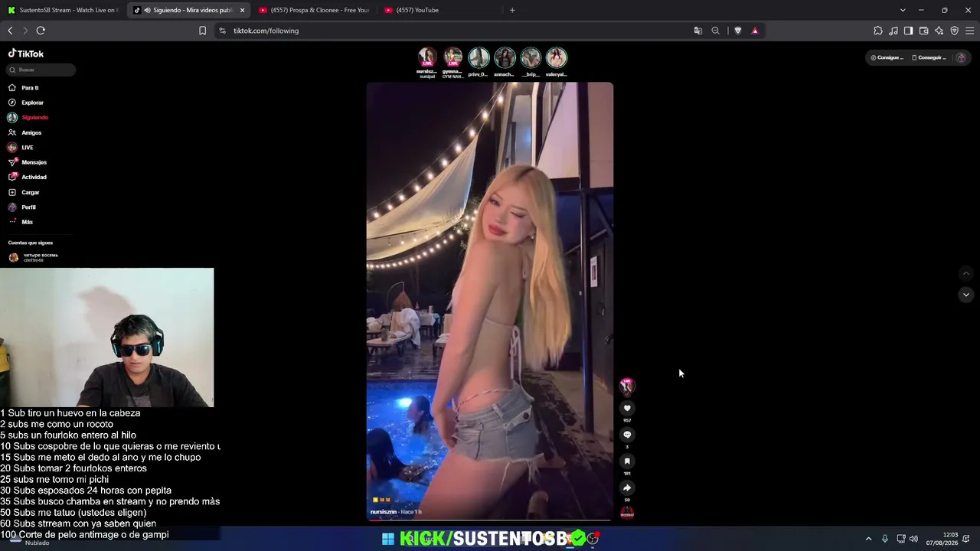Open valeryal story circle
This screenshot has height=551, width=980.
[557, 57]
